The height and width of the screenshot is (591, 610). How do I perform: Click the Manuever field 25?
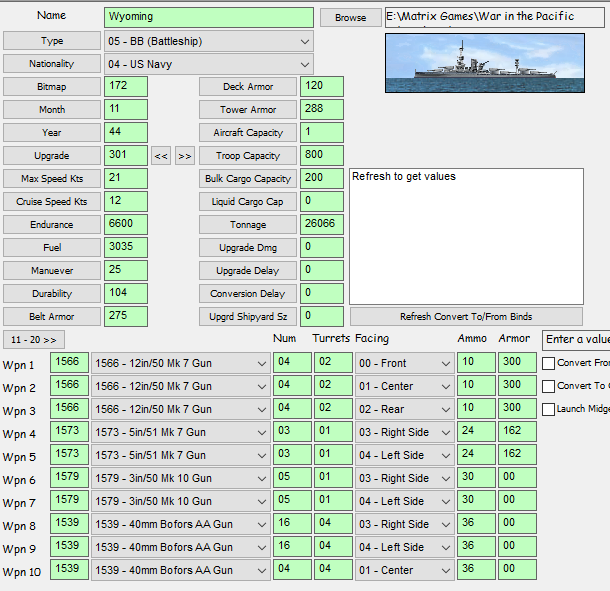point(126,270)
